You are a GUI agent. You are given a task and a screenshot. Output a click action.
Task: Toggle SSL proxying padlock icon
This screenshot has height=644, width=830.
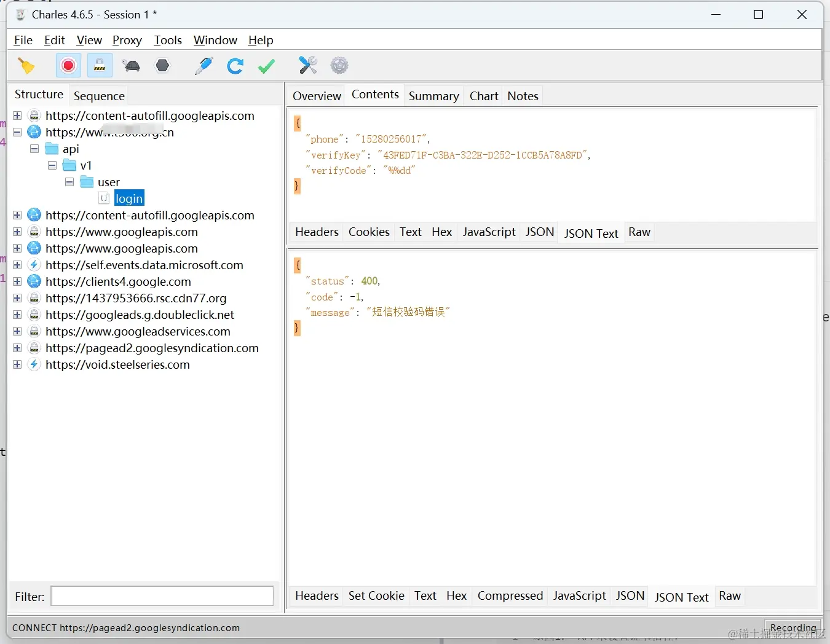(x=100, y=66)
